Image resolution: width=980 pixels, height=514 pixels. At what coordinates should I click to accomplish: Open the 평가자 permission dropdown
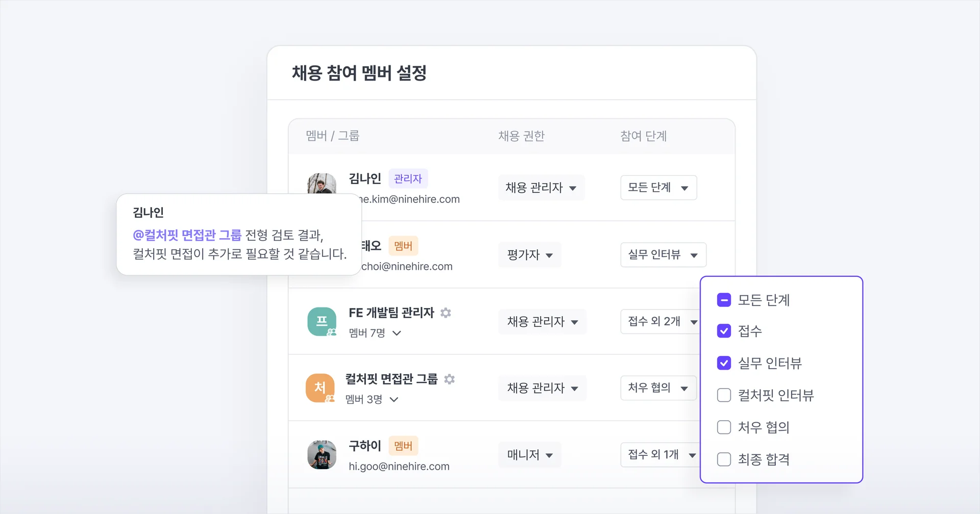(x=529, y=255)
